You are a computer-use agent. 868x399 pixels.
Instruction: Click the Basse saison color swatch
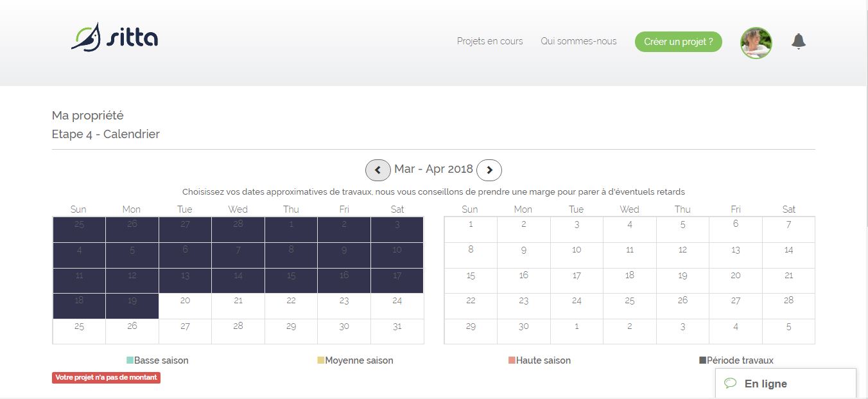point(130,360)
